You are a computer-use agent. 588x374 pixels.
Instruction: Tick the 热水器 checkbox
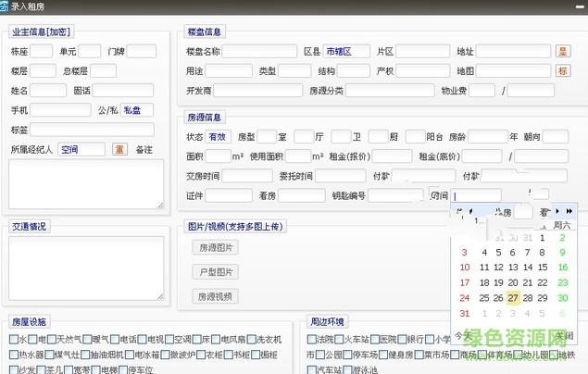click(13, 355)
